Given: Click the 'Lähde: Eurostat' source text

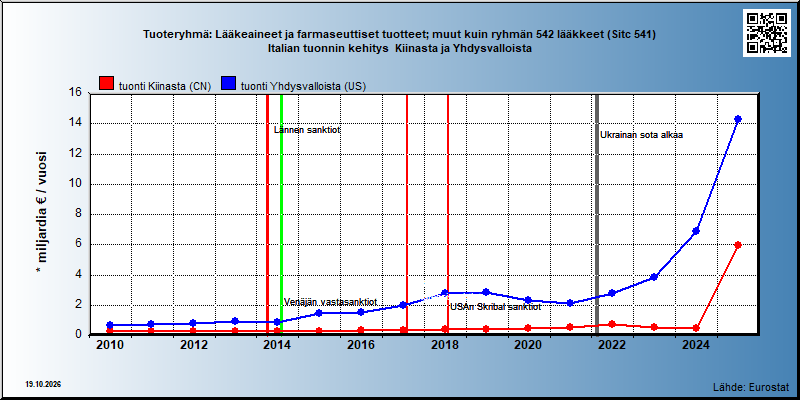Looking at the screenshot, I should [x=751, y=386].
